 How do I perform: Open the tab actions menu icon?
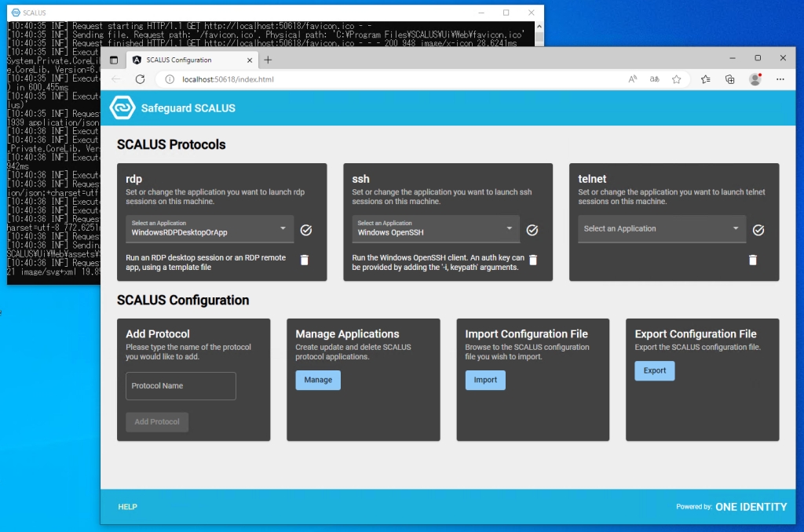tap(114, 60)
